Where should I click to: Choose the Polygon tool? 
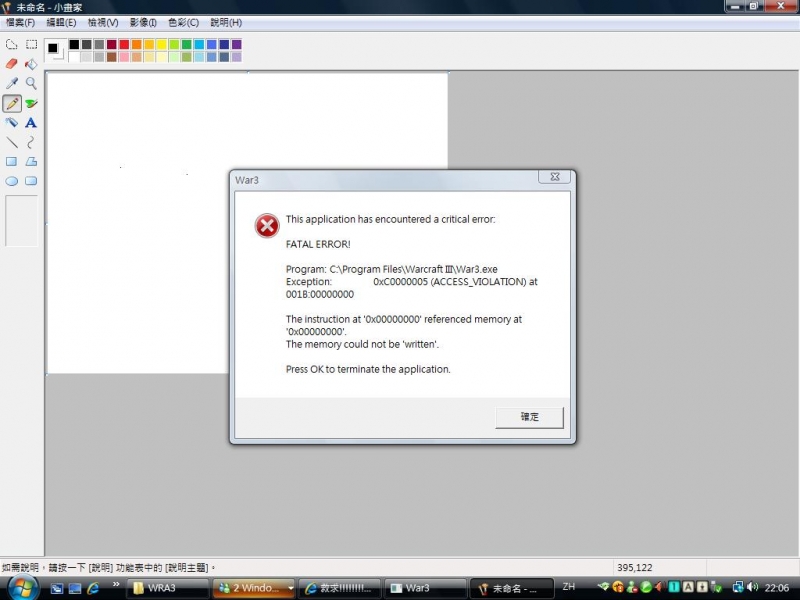tap(31, 162)
